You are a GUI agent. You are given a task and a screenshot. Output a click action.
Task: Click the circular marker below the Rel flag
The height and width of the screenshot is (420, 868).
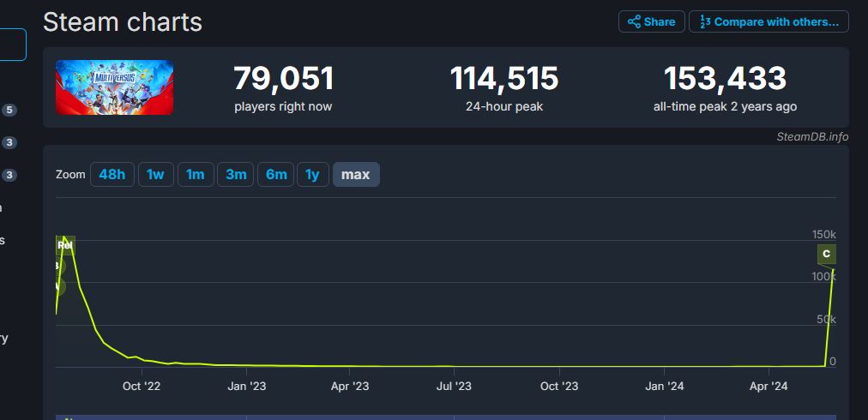[x=58, y=267]
